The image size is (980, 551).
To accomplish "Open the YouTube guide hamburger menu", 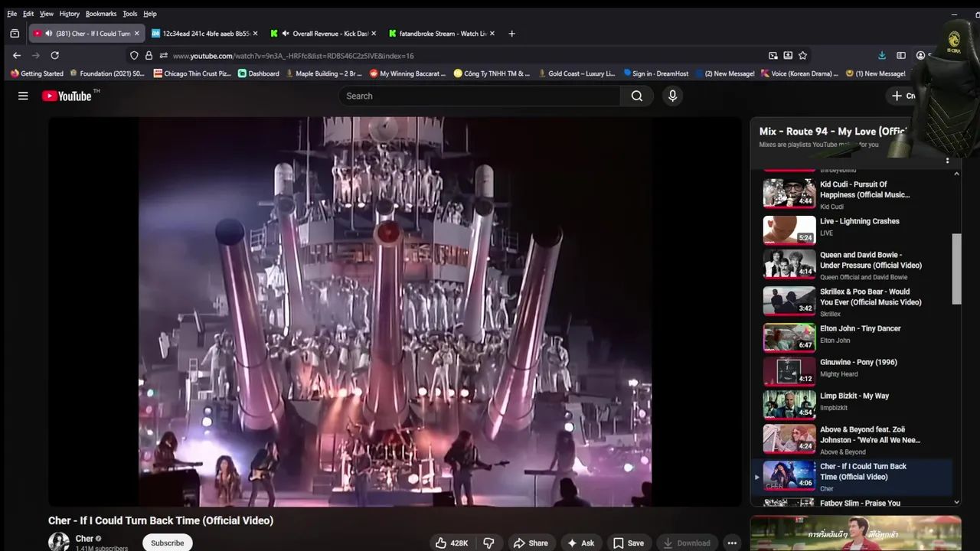I will tap(23, 96).
